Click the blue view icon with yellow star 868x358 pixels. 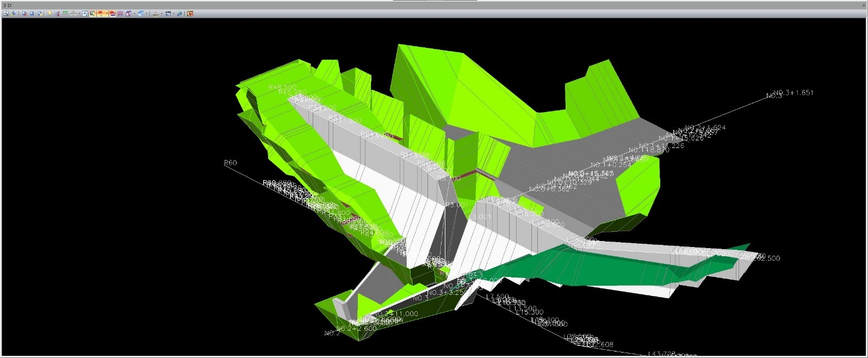(x=40, y=13)
